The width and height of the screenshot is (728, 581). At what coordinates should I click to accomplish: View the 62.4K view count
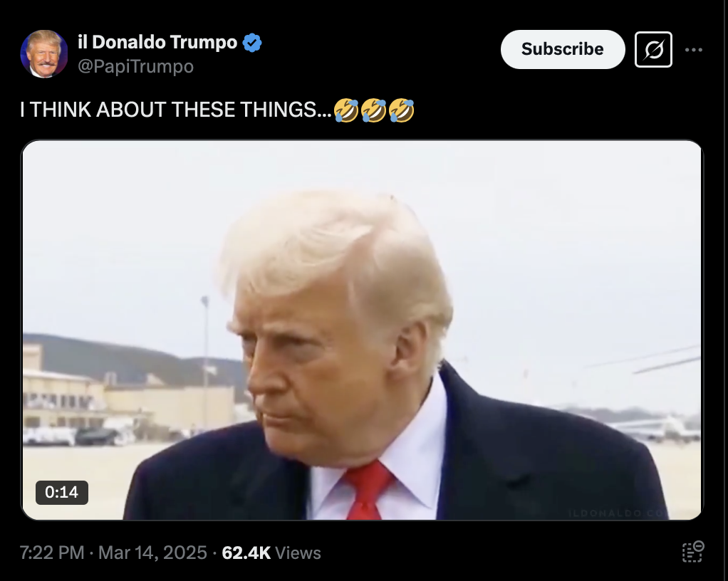[246, 553]
